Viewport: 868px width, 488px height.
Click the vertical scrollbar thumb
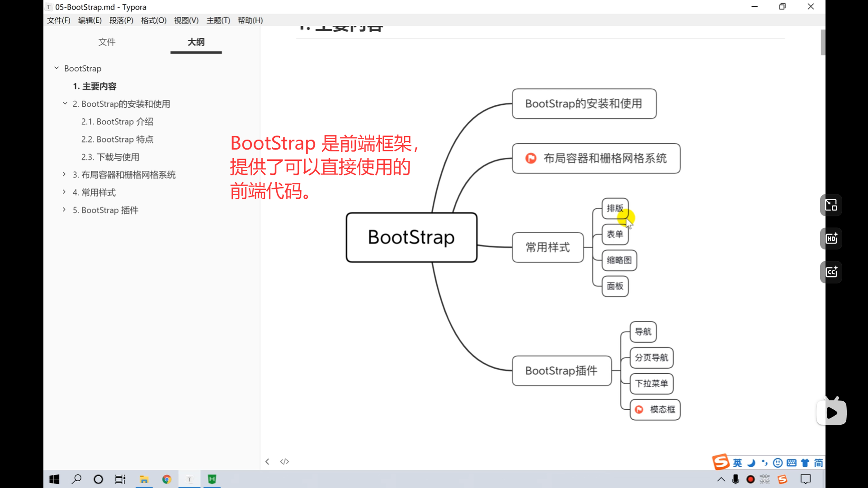coord(823,42)
